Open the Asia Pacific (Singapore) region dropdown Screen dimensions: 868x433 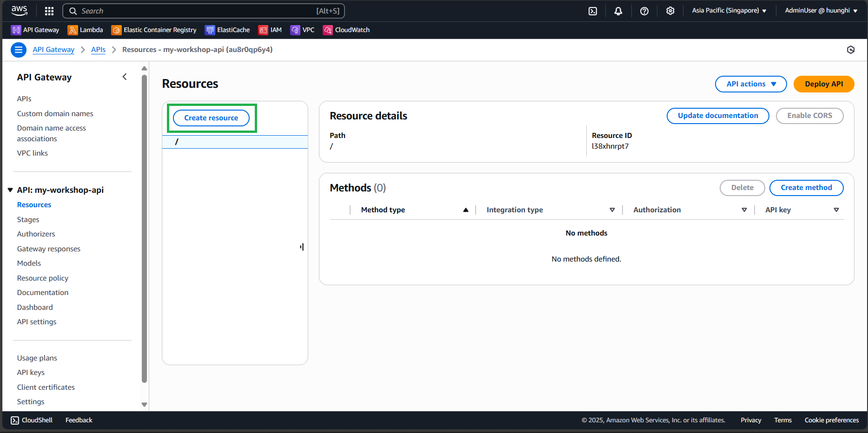[729, 11]
